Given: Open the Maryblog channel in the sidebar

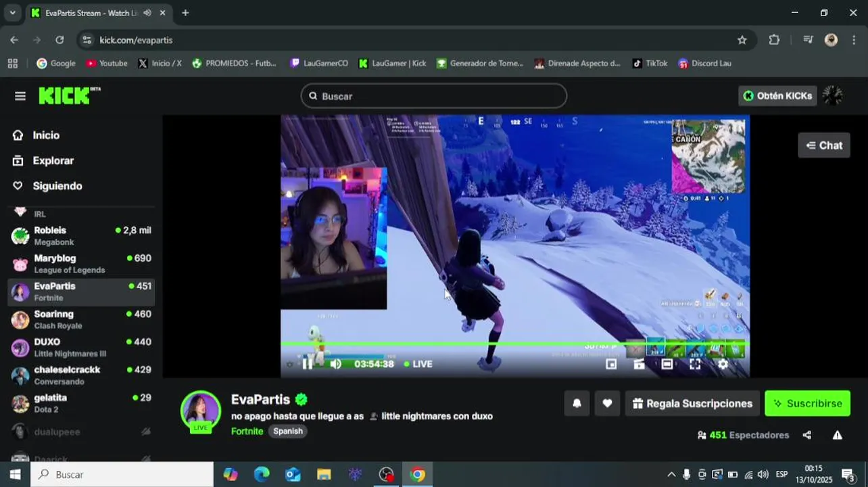Looking at the screenshot, I should 81,264.
